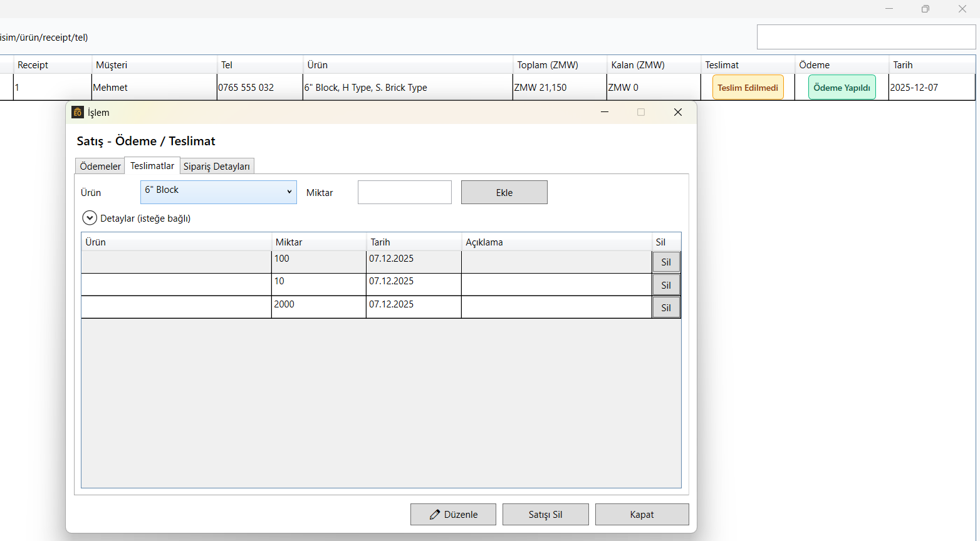Sort by Receipt column header in main window
The width and height of the screenshot is (980, 541).
53,64
